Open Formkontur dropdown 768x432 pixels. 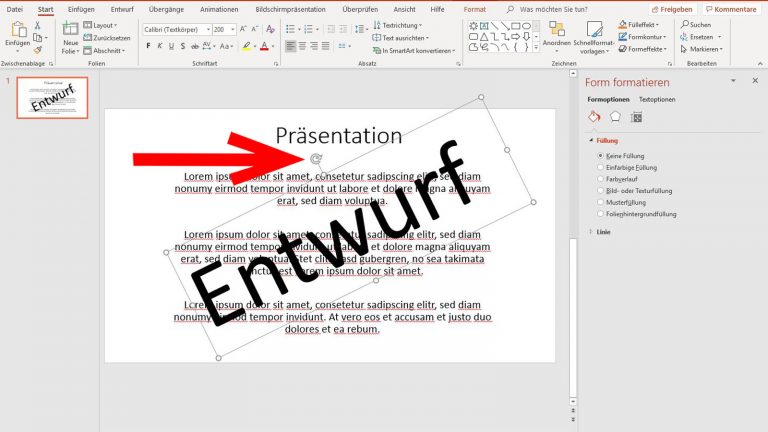[x=642, y=37]
